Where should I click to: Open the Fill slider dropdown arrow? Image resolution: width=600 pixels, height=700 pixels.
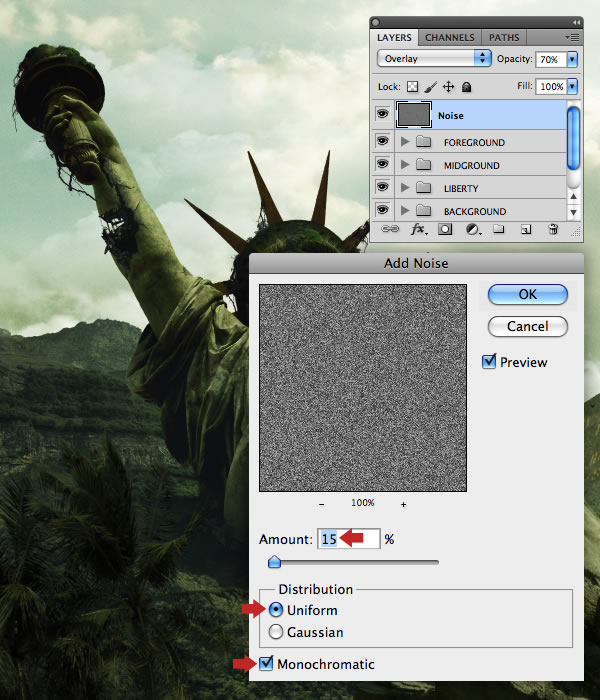pyautogui.click(x=572, y=86)
